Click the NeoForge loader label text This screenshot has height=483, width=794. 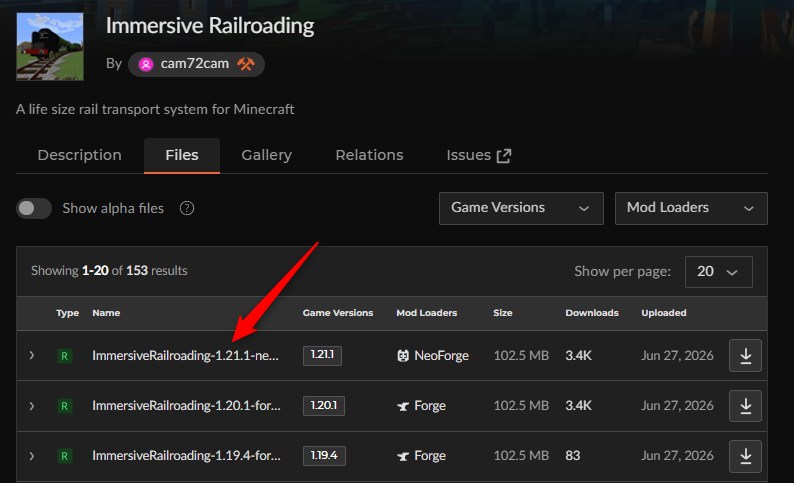(x=442, y=356)
